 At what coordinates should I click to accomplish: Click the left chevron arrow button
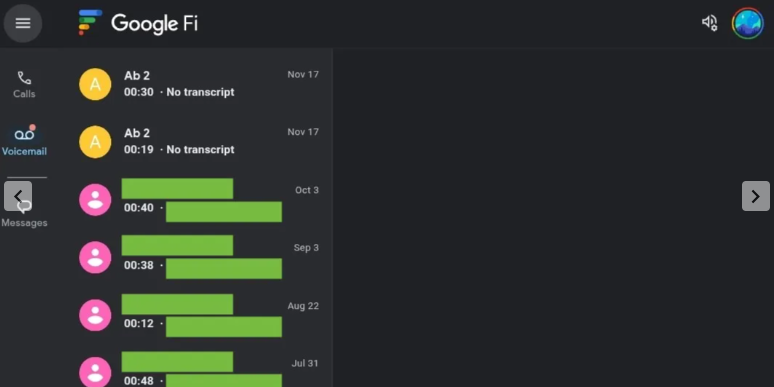point(18,196)
